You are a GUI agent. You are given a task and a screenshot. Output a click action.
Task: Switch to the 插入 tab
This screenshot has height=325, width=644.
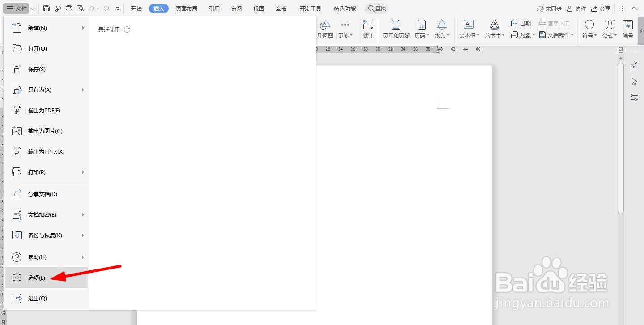click(159, 9)
